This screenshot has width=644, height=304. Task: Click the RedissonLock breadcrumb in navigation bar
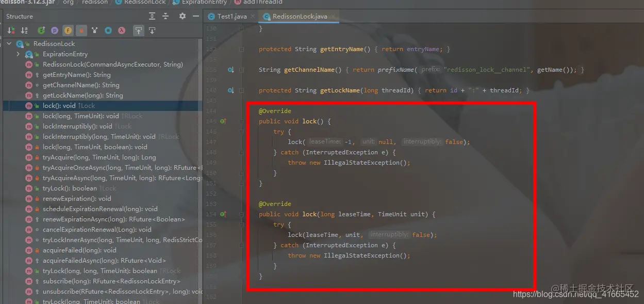pyautogui.click(x=140, y=2)
